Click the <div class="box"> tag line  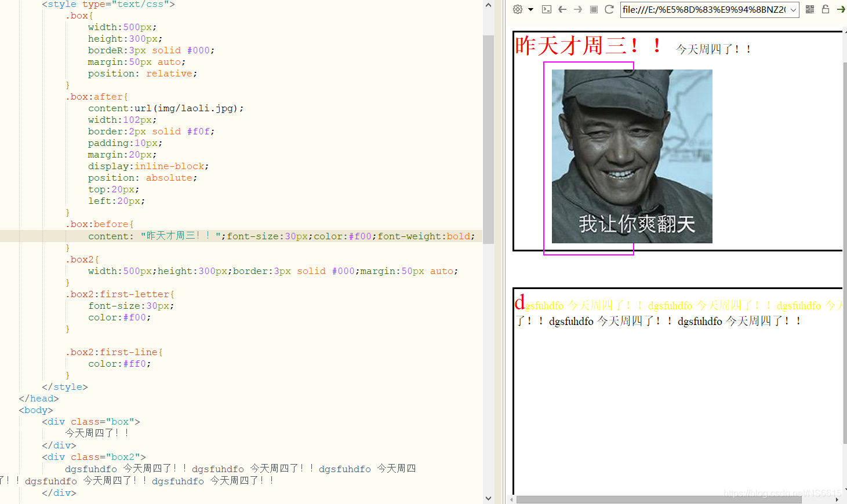pyautogui.click(x=91, y=422)
